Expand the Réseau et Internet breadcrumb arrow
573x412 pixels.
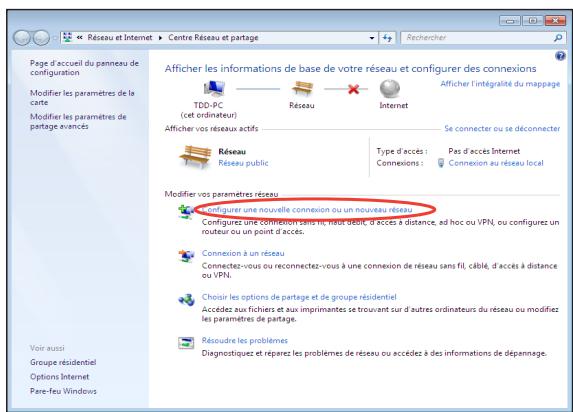[x=160, y=38]
